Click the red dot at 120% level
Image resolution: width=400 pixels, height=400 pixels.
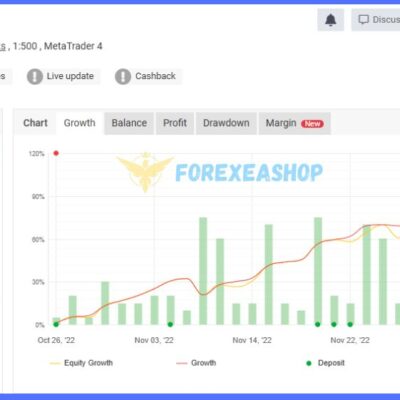(56, 153)
